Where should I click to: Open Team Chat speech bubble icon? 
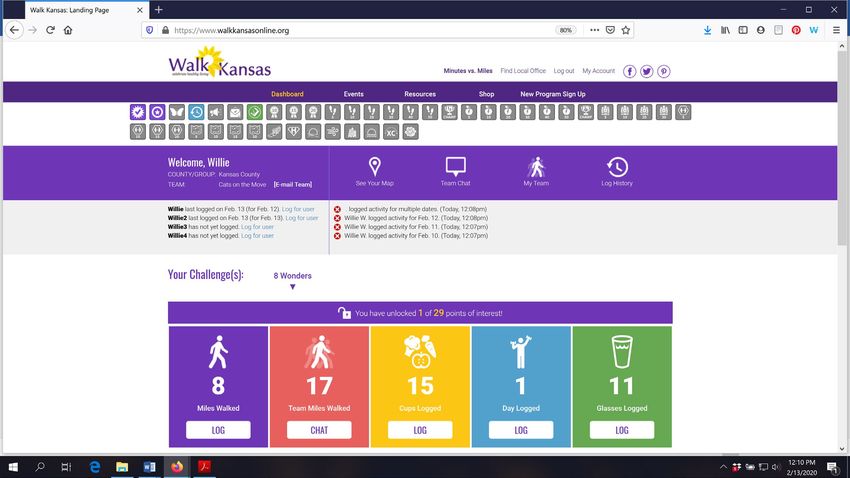coord(455,166)
